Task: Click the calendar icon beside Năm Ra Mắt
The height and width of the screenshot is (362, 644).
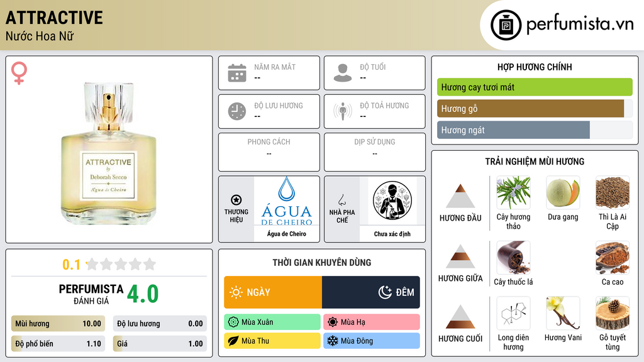Action: point(237,73)
